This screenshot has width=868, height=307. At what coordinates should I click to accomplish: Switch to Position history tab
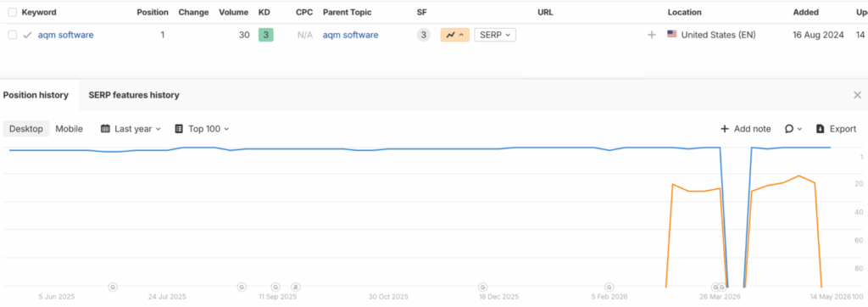click(36, 95)
